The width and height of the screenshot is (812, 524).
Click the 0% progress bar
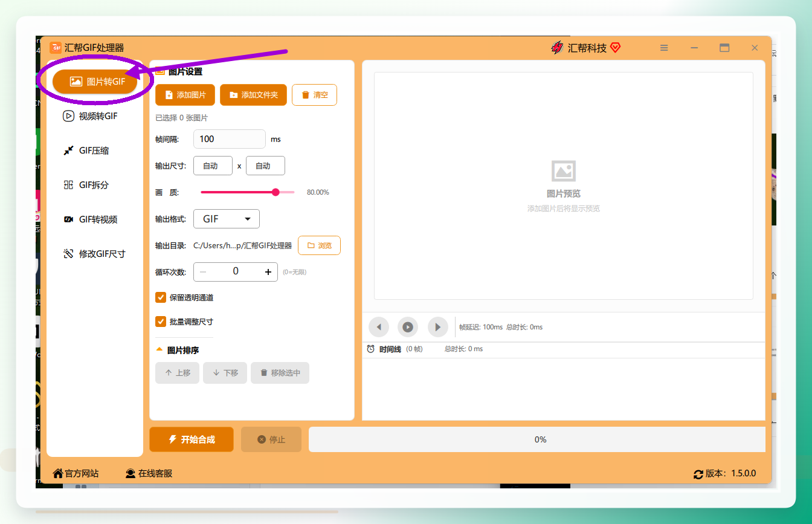[537, 439]
